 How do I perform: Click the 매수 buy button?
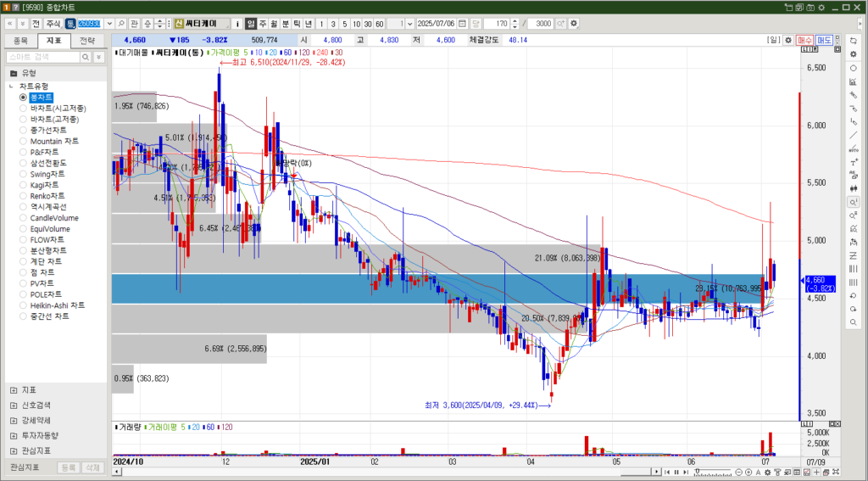coord(804,41)
